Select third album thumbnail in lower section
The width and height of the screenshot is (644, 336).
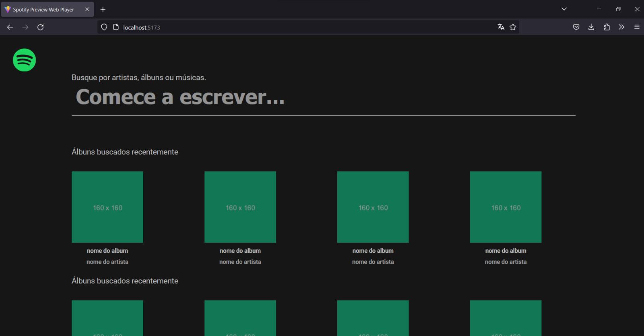click(x=373, y=318)
